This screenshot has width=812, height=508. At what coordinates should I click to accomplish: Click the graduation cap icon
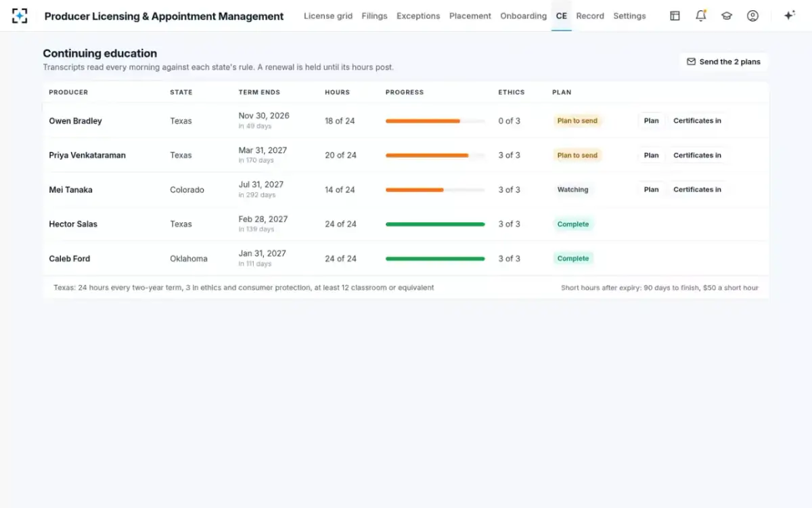727,16
